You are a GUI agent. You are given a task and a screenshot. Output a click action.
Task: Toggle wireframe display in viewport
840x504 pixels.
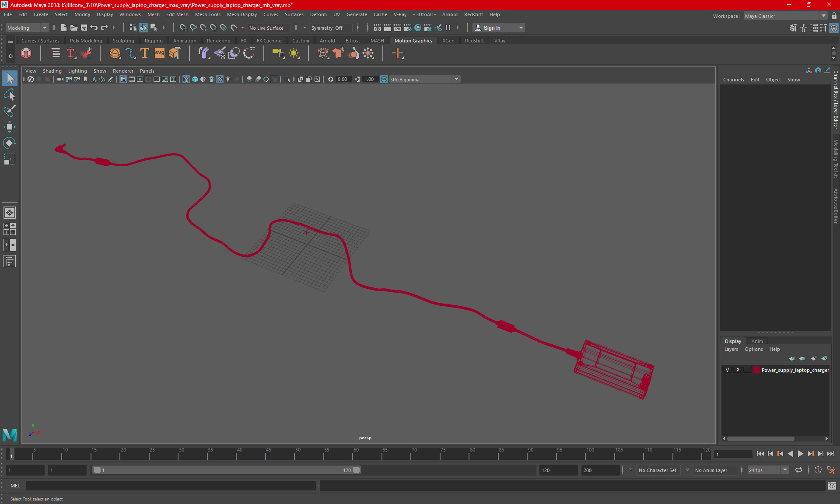tap(186, 79)
